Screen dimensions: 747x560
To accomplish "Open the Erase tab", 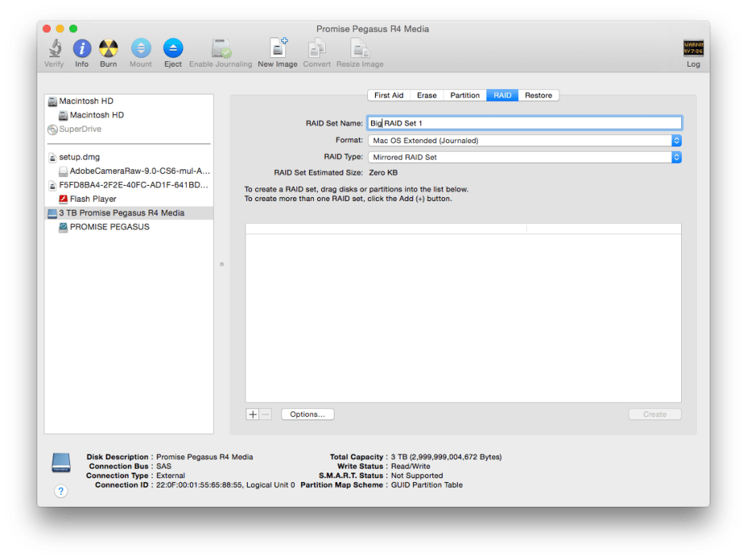I will [x=426, y=95].
